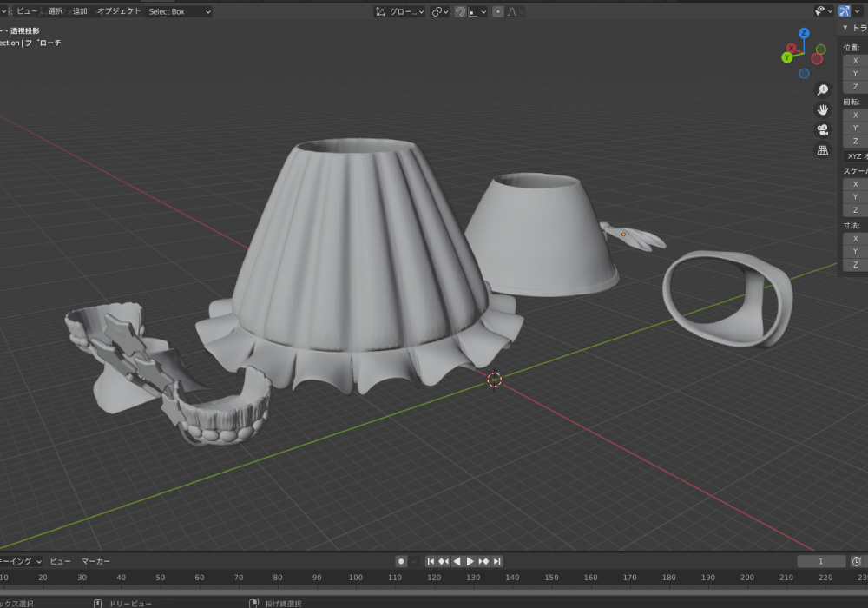Toggle the camera view icon

pos(823,130)
